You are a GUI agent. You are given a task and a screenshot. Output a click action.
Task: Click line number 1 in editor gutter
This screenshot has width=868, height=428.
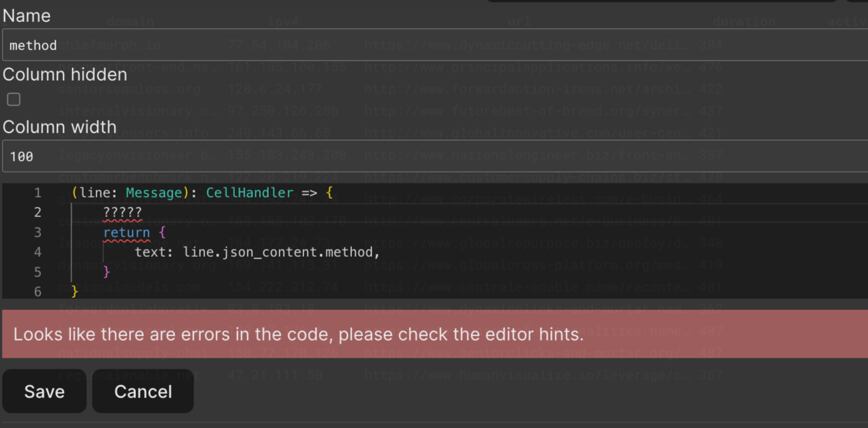tap(37, 193)
